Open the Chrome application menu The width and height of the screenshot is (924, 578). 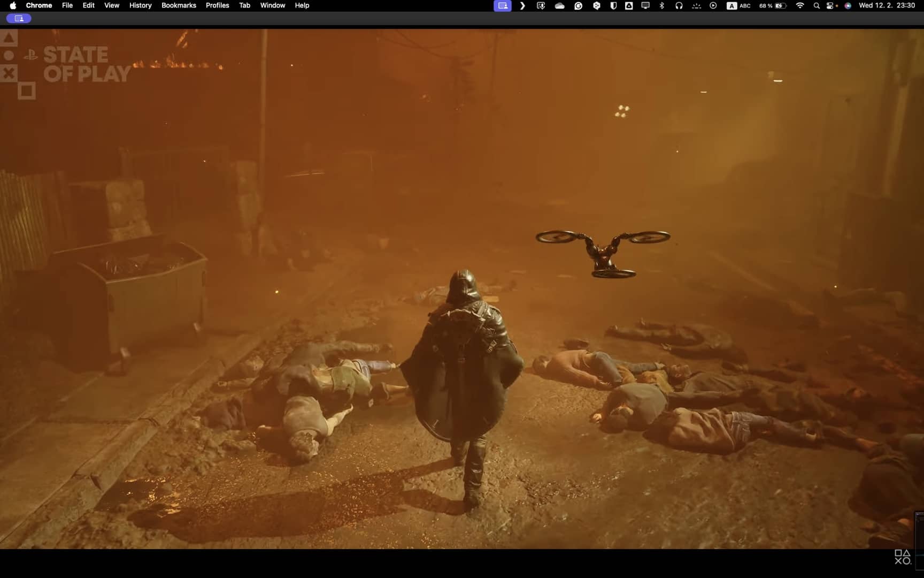39,5
